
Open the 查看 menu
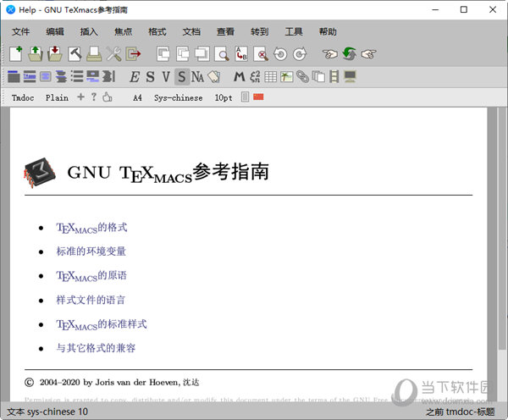[x=225, y=32]
